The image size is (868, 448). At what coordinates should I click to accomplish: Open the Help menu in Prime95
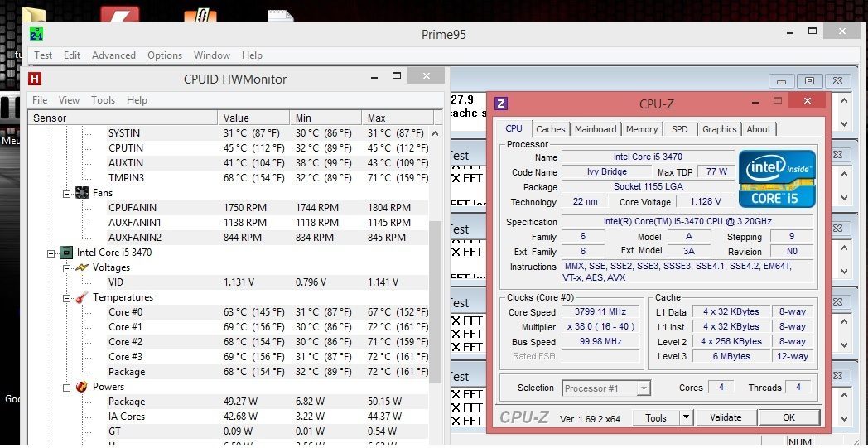pos(252,55)
